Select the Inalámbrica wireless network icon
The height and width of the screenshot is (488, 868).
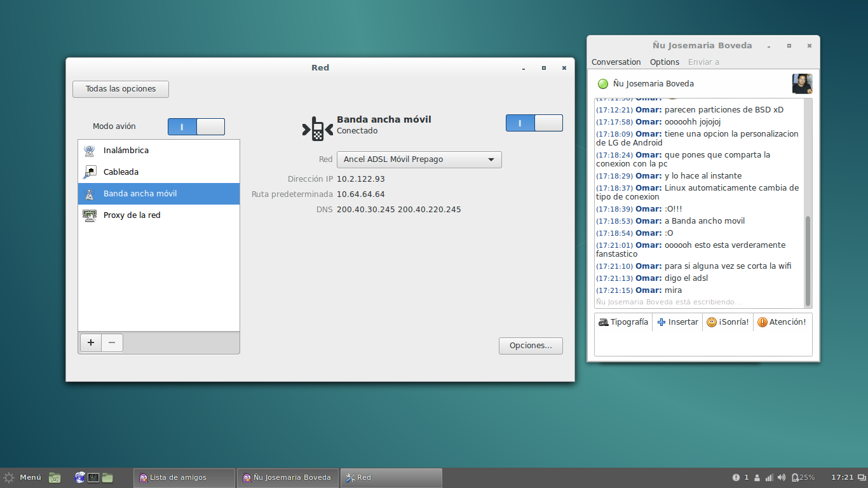click(x=89, y=151)
